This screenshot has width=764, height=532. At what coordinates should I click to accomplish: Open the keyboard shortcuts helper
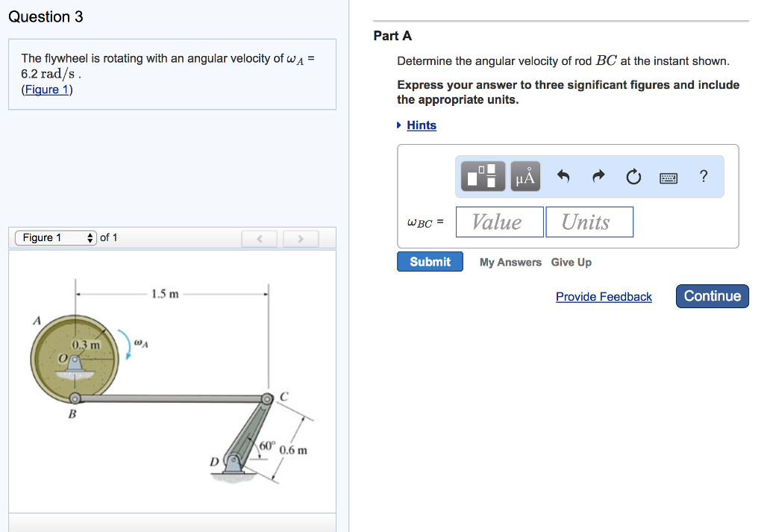click(x=668, y=177)
